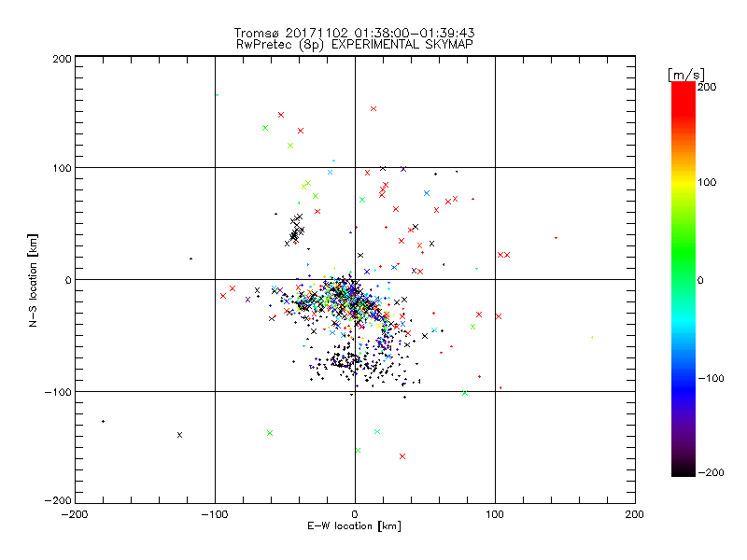Click the lone black X marker in the bottom-left grid cell
The width and height of the screenshot is (747, 560).
click(179, 435)
